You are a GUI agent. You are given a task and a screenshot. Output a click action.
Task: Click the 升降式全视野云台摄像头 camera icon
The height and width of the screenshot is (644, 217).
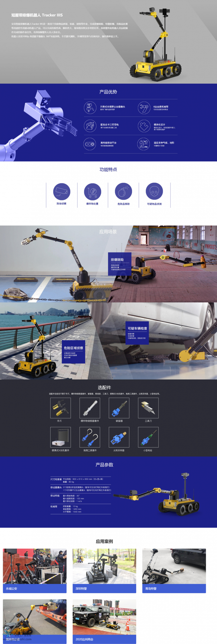click(x=90, y=108)
